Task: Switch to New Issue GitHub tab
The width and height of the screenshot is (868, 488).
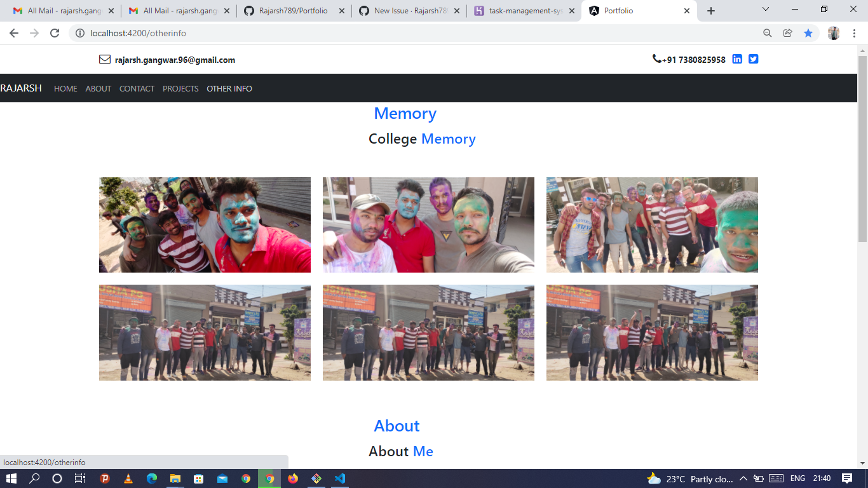Action: pos(409,11)
